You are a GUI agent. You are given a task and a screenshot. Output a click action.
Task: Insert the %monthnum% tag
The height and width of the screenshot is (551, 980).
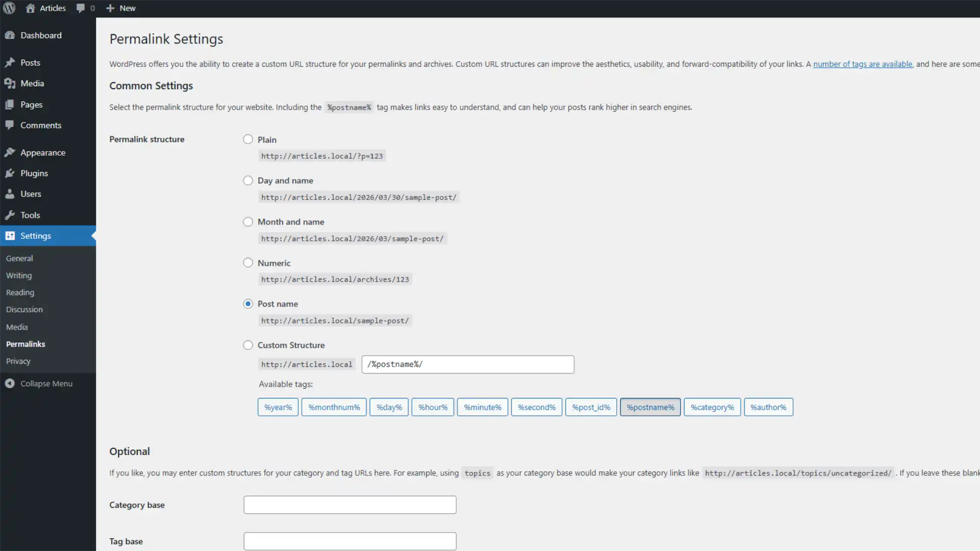click(x=334, y=407)
